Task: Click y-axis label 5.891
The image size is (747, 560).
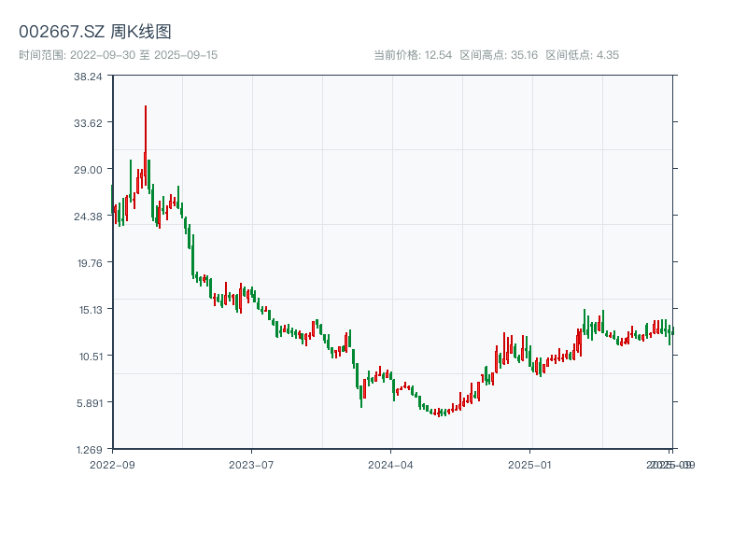Action: 90,403
